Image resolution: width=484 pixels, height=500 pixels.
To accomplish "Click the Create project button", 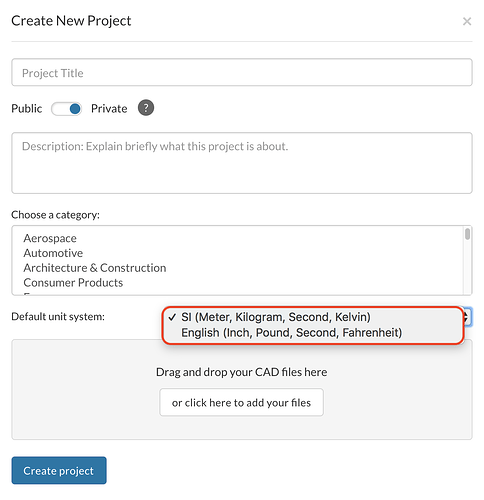I will [x=59, y=470].
